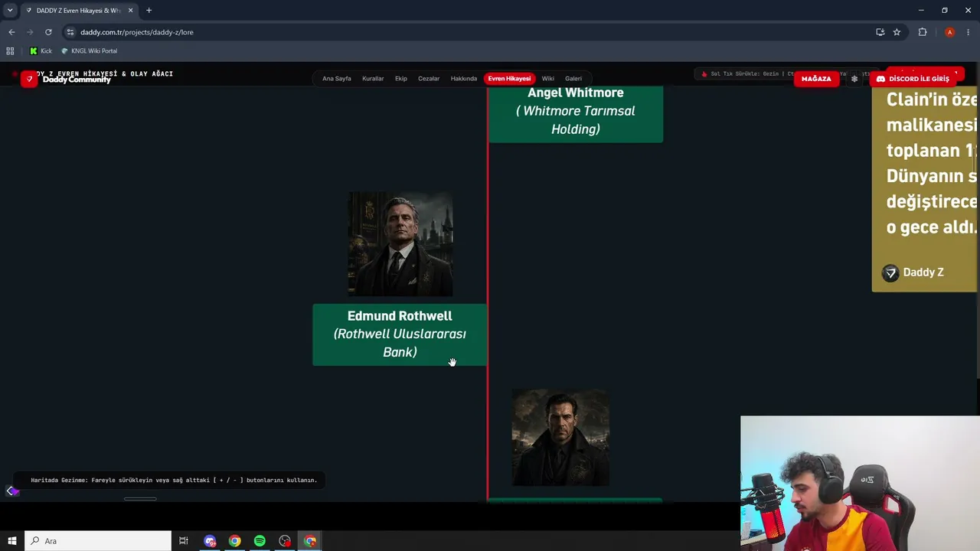The image size is (980, 551).
Task: Open the first Chrome taskbar icon
Action: [x=234, y=541]
